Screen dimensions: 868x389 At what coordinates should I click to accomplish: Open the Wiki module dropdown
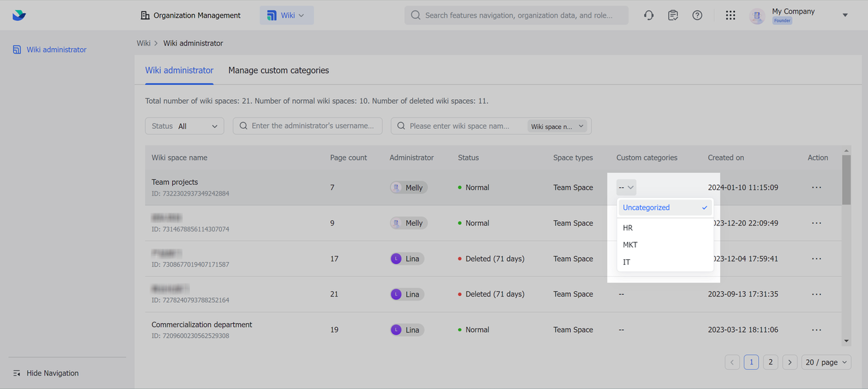(286, 15)
